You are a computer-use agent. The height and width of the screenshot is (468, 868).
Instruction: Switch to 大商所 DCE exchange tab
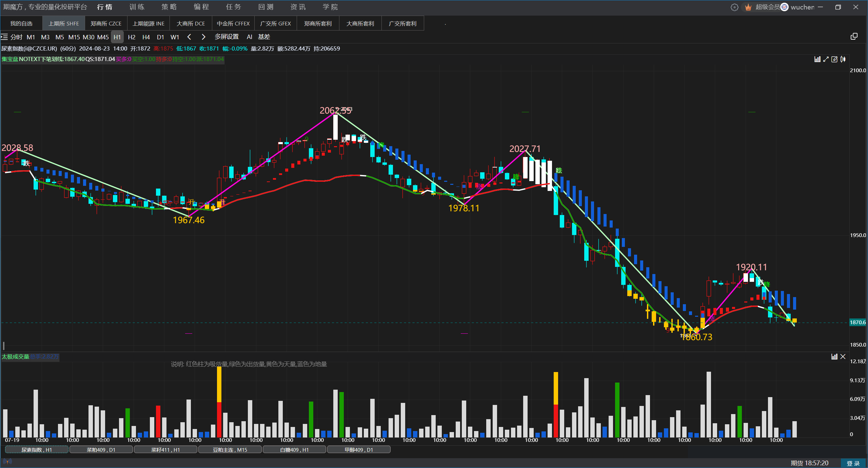tap(191, 23)
